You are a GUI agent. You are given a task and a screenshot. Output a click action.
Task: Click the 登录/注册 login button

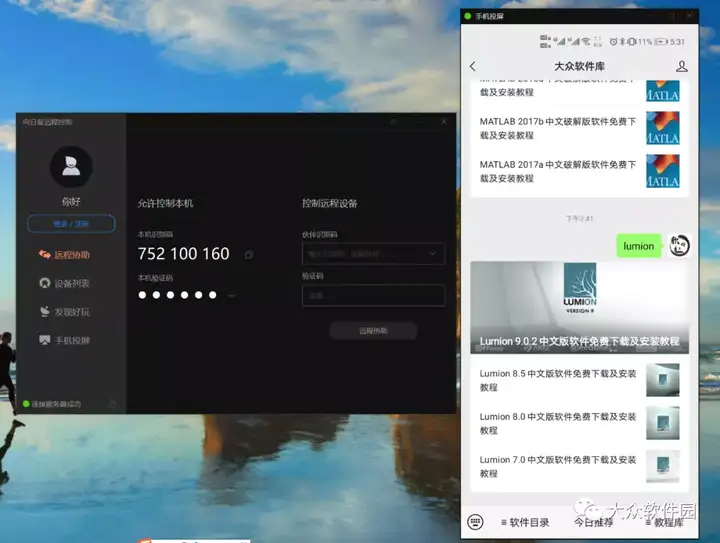tap(71, 224)
